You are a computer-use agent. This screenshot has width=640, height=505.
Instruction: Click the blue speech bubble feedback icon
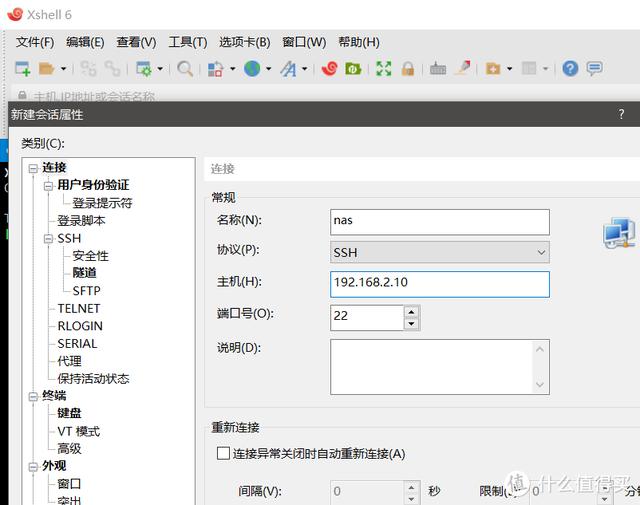point(594,68)
